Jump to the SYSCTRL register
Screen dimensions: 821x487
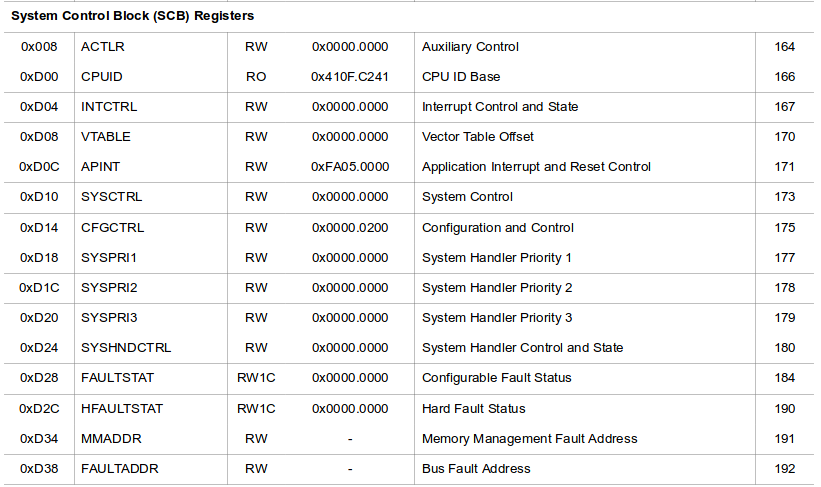pyautogui.click(x=112, y=197)
